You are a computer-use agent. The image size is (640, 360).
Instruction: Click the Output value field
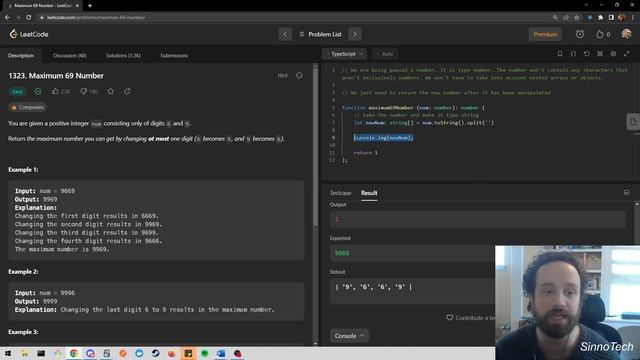[478, 220]
